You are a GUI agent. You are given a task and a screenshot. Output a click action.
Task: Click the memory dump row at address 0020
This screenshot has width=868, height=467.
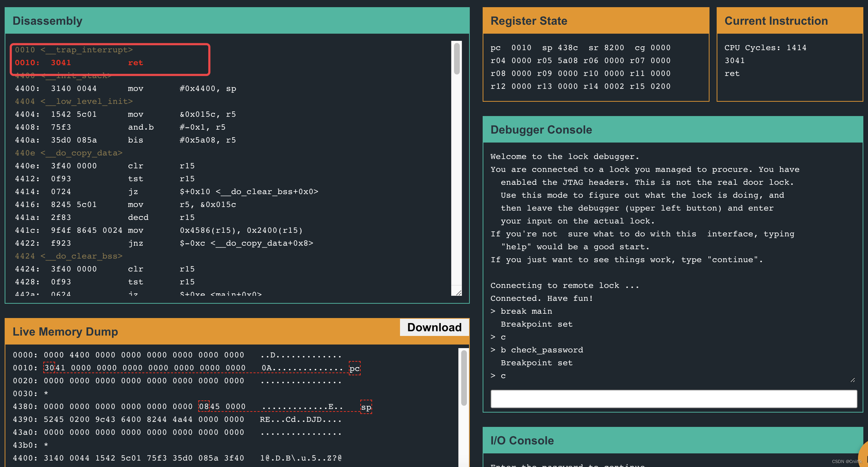177,381
